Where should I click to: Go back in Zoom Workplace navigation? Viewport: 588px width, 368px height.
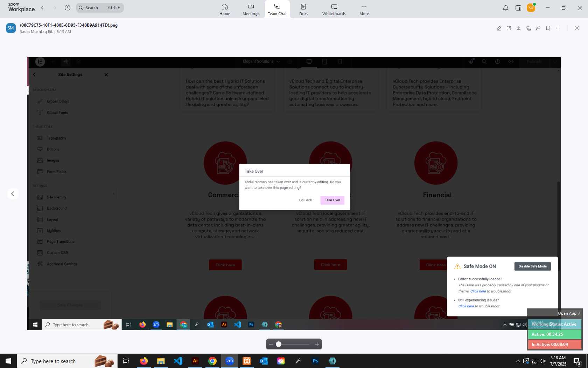click(42, 8)
